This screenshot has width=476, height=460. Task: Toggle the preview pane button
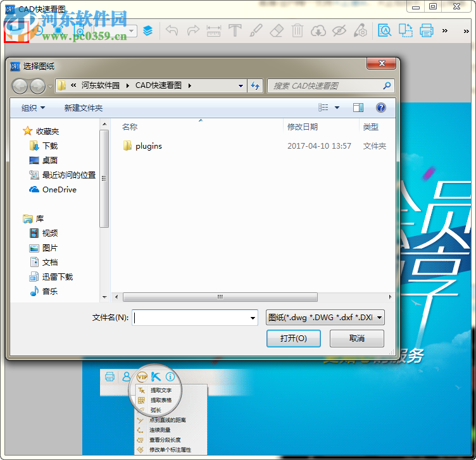[358, 108]
